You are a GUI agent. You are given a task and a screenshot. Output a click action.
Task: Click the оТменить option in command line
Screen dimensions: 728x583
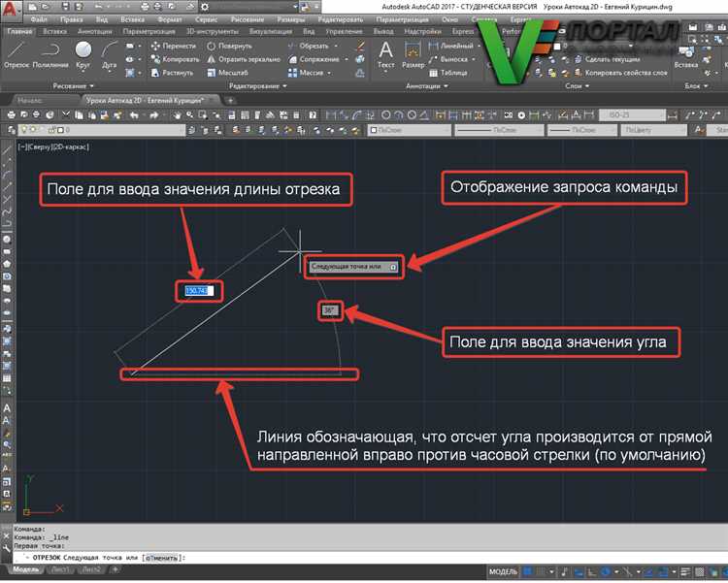(161, 558)
